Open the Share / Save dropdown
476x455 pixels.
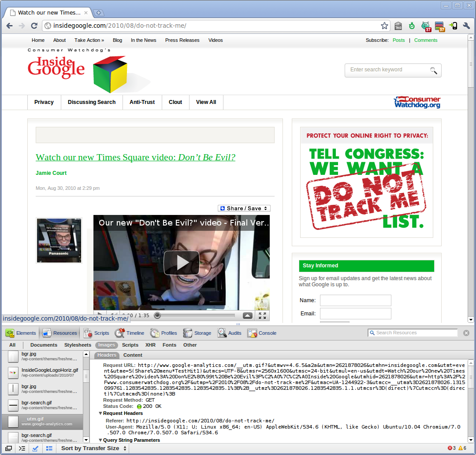pyautogui.click(x=244, y=208)
